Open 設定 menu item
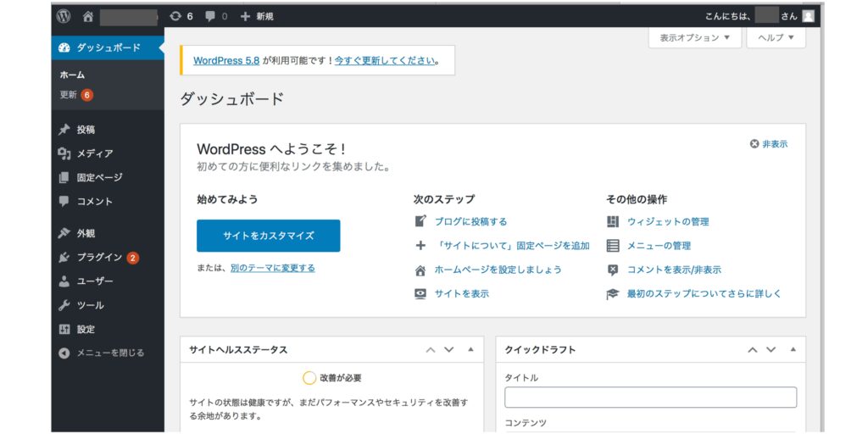Viewport: 868px width, 434px height. [x=108, y=330]
